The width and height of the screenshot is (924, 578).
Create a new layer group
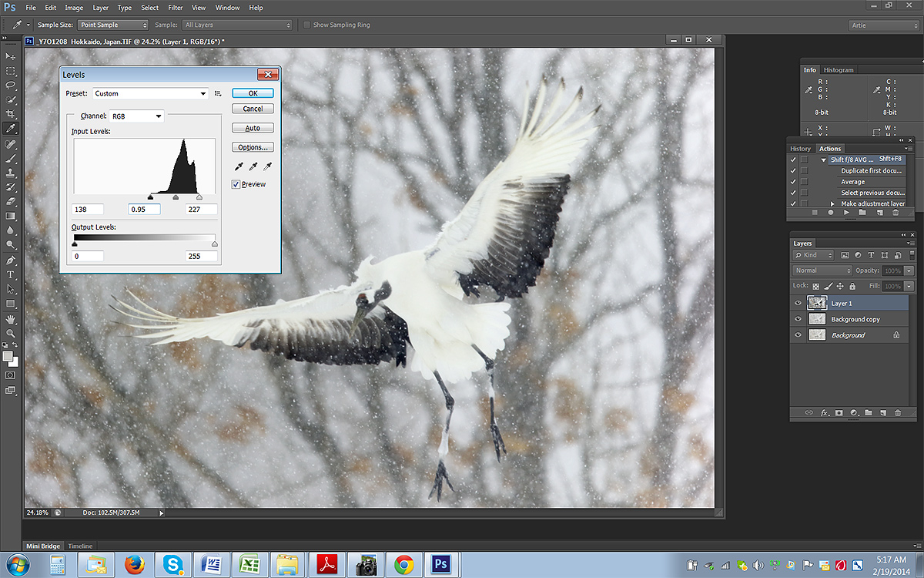pyautogui.click(x=868, y=413)
